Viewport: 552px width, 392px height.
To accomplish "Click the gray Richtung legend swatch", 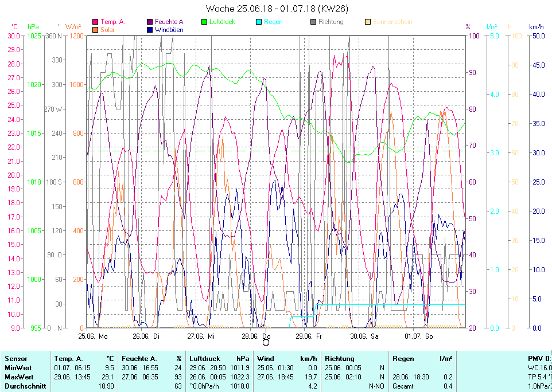I will (x=313, y=22).
